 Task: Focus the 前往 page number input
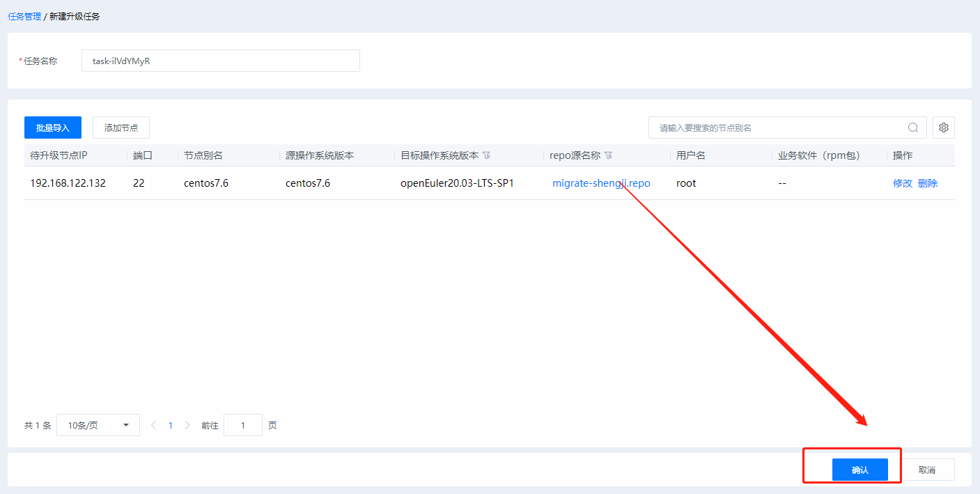click(243, 425)
